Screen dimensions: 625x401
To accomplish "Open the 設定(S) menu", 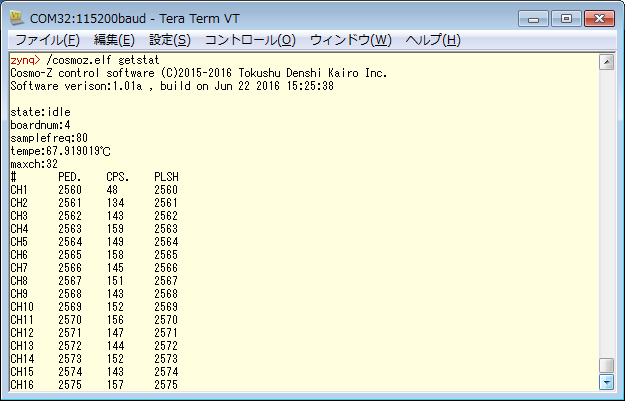I will click(x=169, y=40).
